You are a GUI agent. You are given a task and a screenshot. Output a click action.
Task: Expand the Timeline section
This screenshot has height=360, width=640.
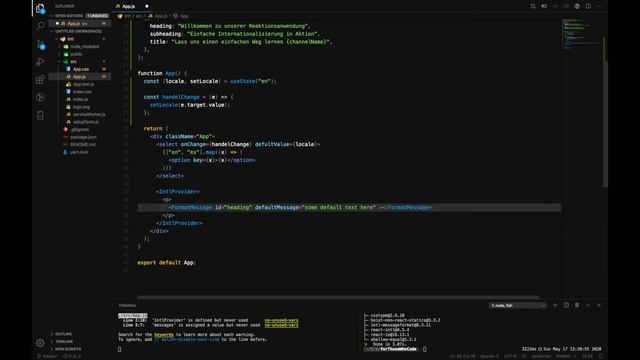[64, 341]
